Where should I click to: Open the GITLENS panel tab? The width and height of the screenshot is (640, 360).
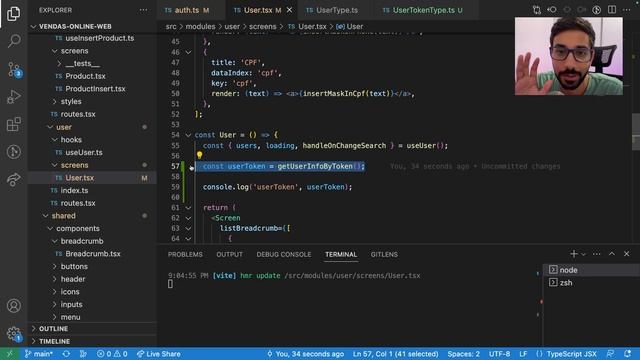pos(384,254)
